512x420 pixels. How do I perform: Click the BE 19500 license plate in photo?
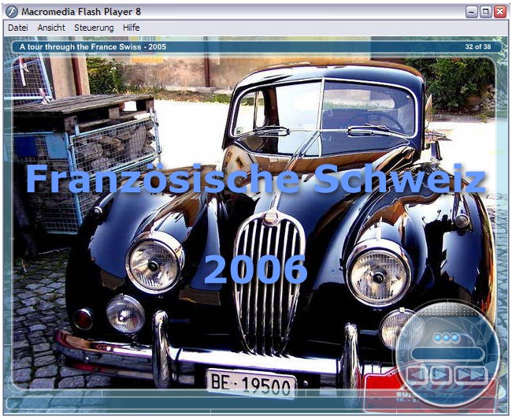click(x=251, y=384)
